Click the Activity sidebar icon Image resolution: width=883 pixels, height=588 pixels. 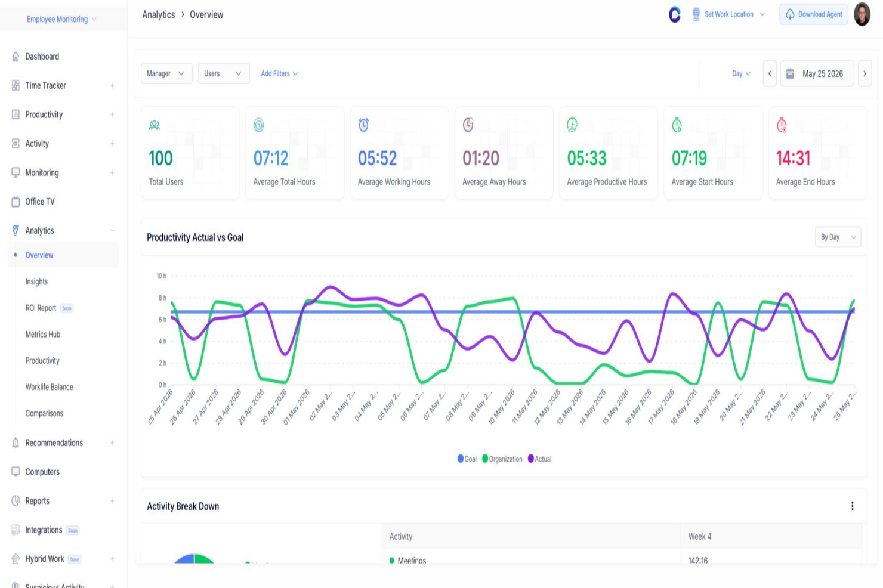16,144
